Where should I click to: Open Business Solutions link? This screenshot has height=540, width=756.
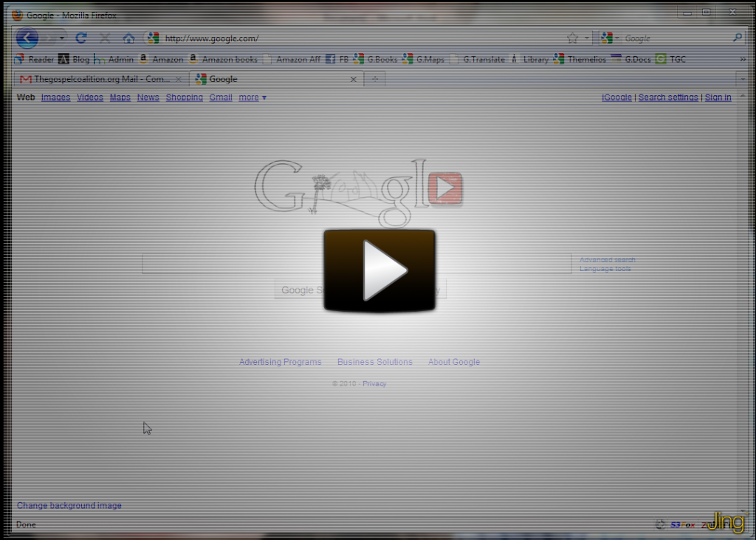coord(374,362)
